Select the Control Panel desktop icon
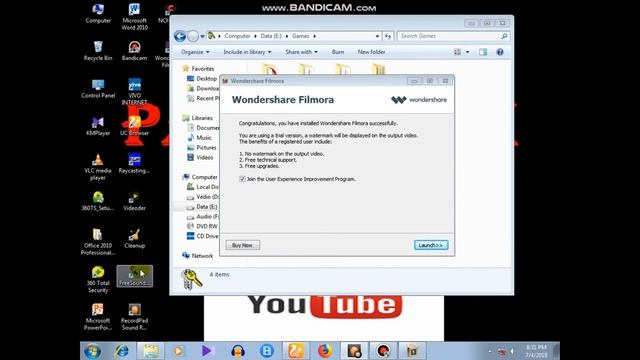The image size is (640, 360). point(98,89)
